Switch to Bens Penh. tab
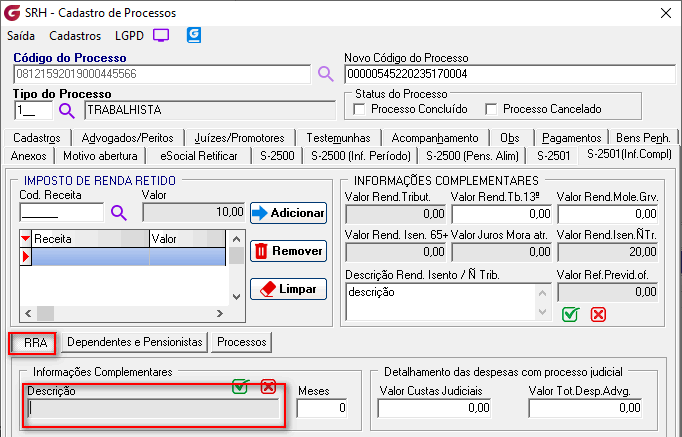Viewport: 682px width, 437px height. coord(643,138)
